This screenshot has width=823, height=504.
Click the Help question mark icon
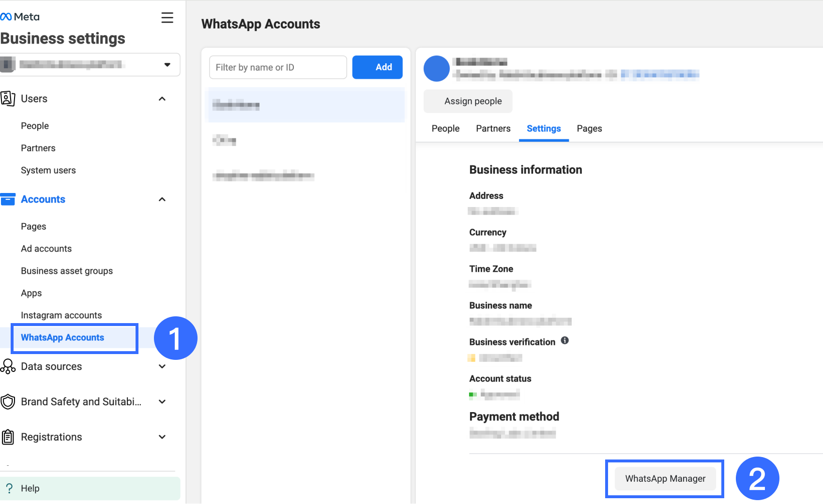click(x=9, y=489)
